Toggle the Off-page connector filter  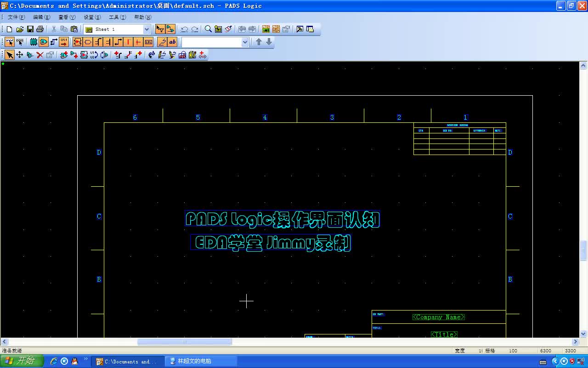pyautogui.click(x=88, y=42)
